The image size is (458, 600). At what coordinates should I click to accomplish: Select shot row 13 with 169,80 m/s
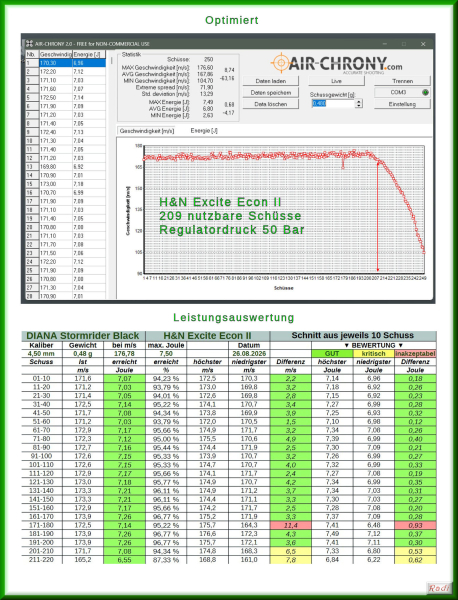[x=65, y=166]
